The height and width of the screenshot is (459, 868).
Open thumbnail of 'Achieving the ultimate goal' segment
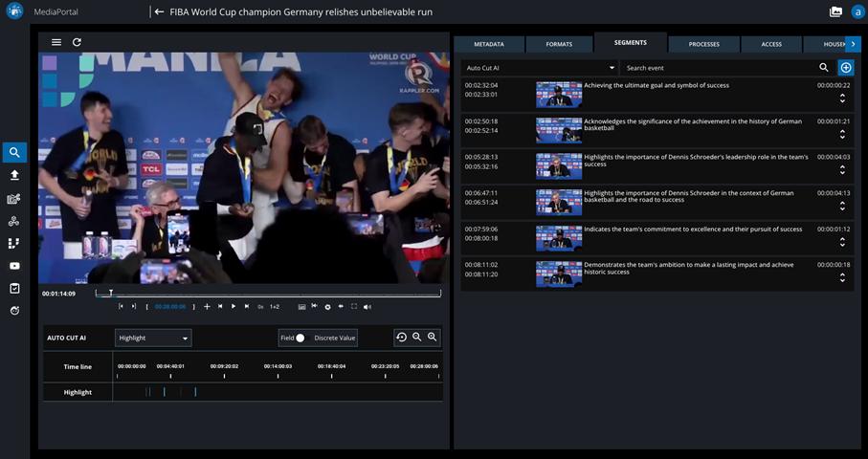click(x=559, y=95)
